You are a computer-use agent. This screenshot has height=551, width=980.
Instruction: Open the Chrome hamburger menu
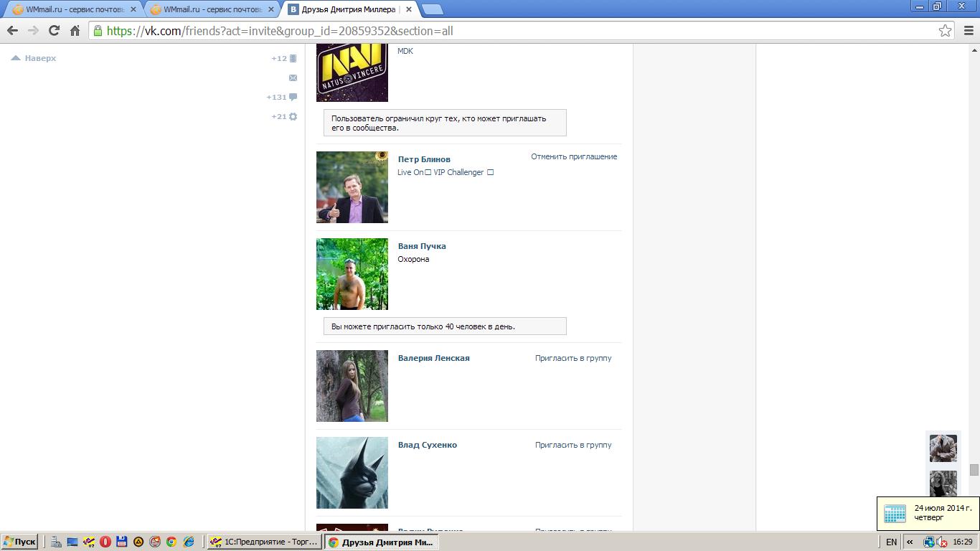pyautogui.click(x=968, y=31)
